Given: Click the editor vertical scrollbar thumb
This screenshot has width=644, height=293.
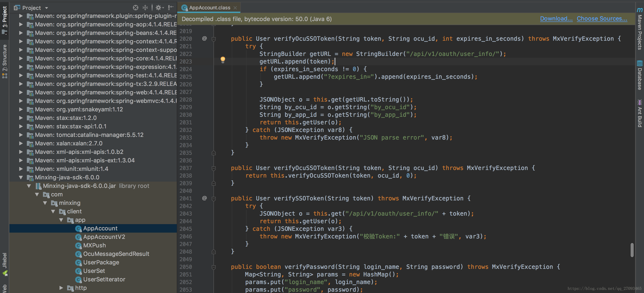Looking at the screenshot, I should click(x=632, y=250).
